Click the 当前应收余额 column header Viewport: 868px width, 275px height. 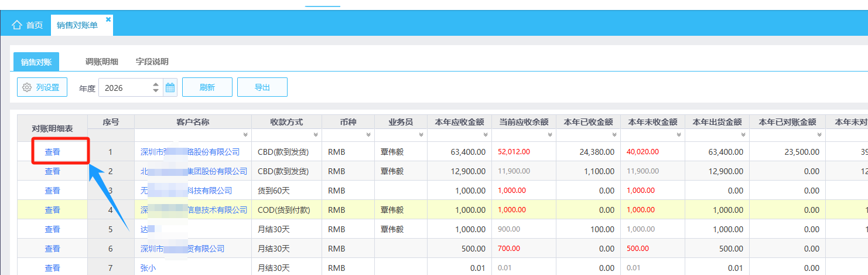click(x=524, y=122)
